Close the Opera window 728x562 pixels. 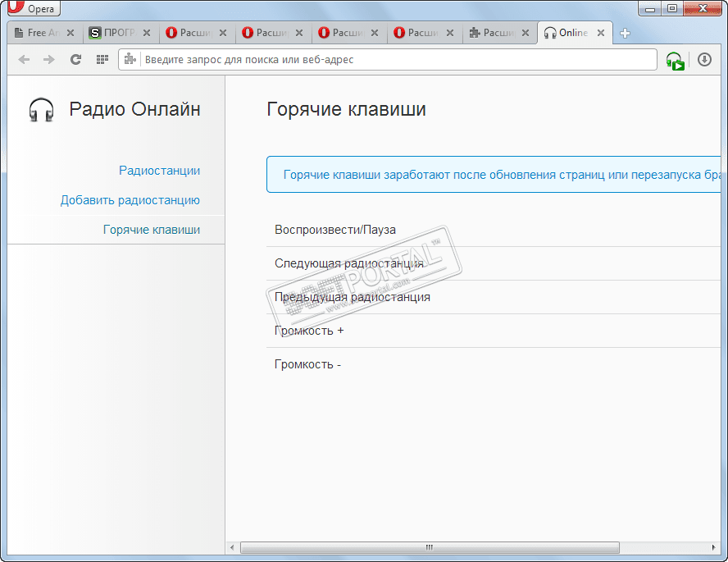pyautogui.click(x=703, y=8)
